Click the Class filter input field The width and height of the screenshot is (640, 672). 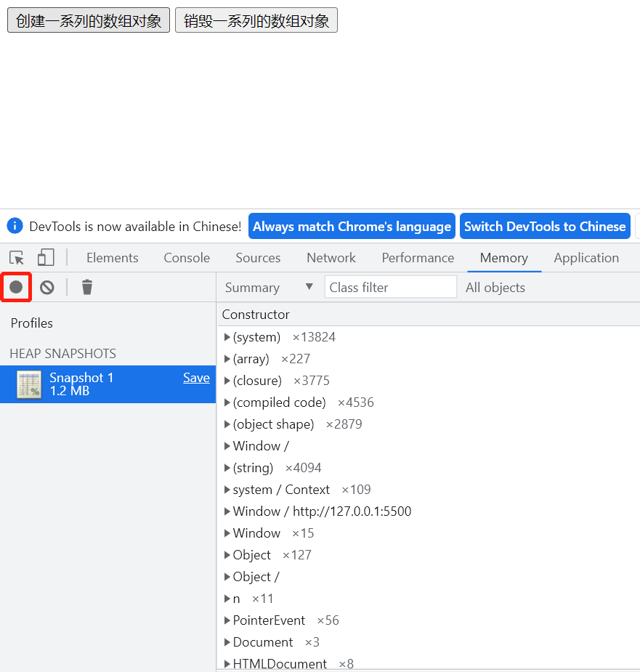coord(391,288)
